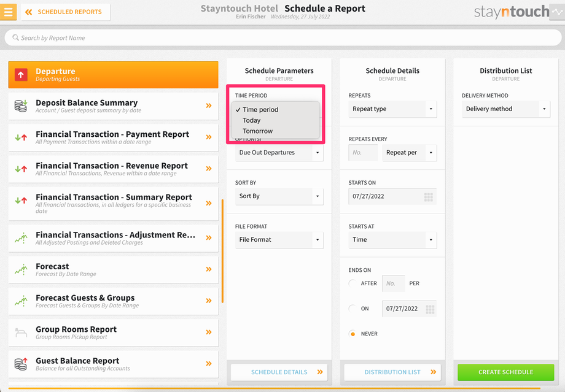Image resolution: width=565 pixels, height=392 pixels.
Task: Open the File Format dropdown
Action: coord(279,240)
